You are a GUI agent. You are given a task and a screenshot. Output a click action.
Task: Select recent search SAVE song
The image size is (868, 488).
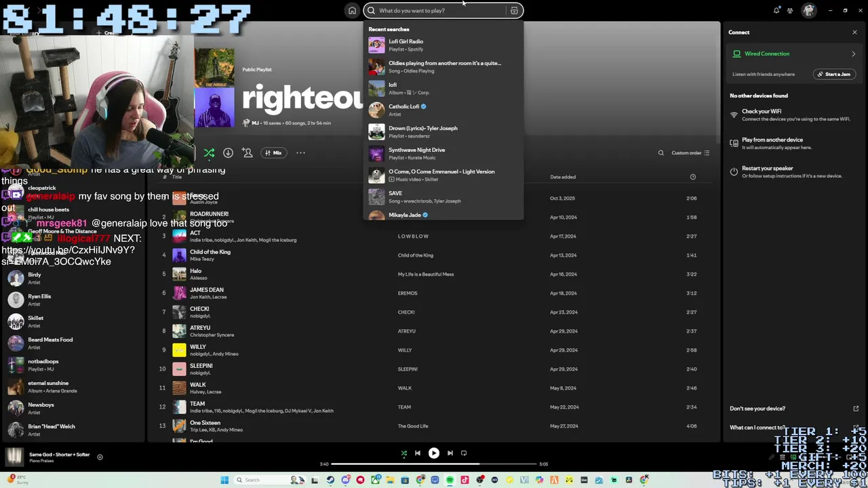tap(443, 197)
